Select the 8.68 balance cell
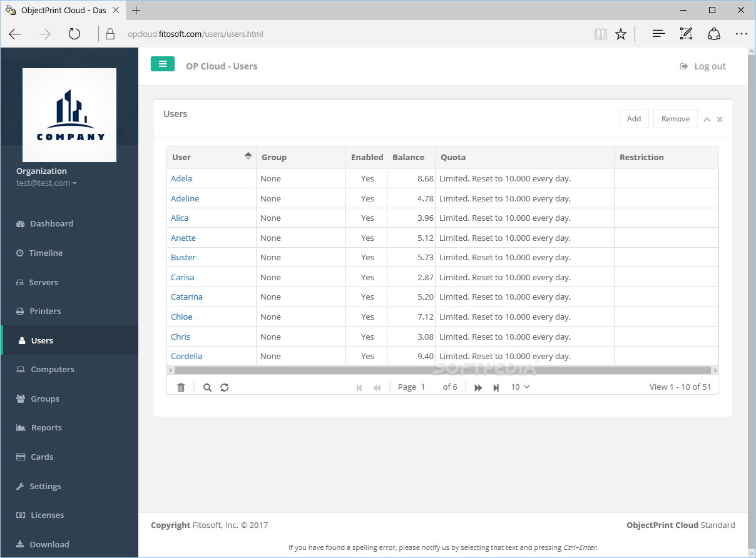 (411, 178)
